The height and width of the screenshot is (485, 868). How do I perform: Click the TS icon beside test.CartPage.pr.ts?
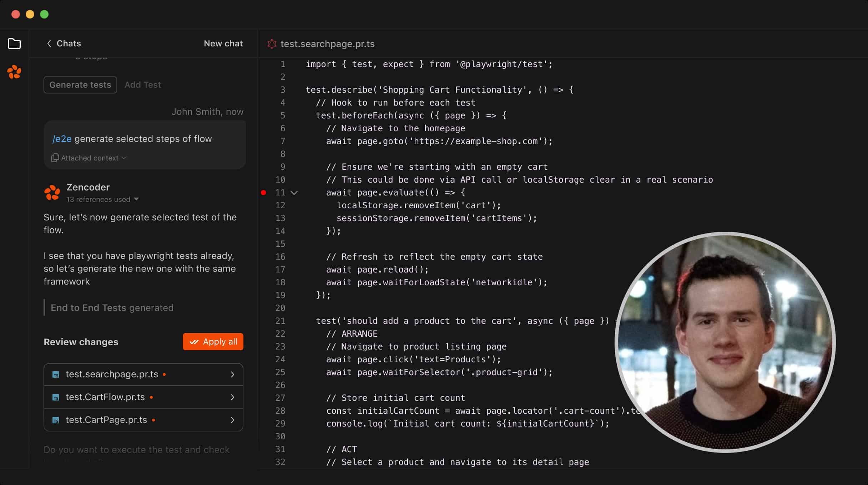(x=56, y=420)
